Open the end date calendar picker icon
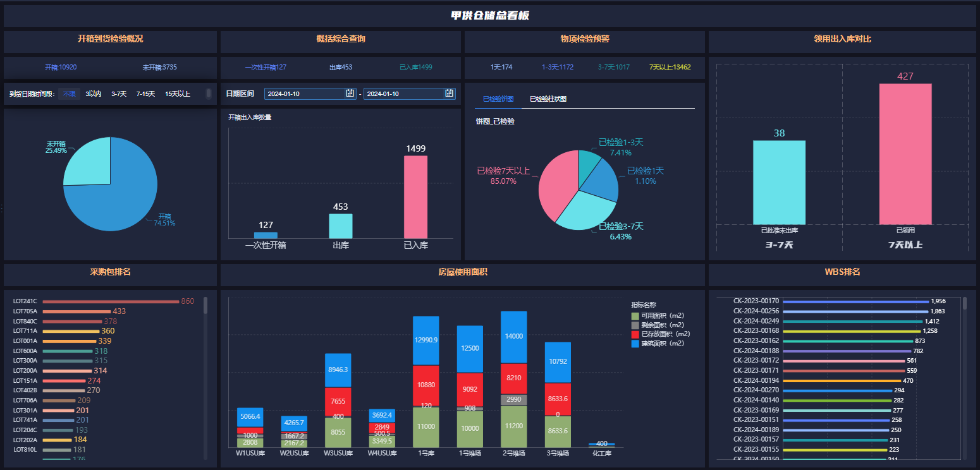Viewport: 980px width, 470px height. (x=449, y=93)
